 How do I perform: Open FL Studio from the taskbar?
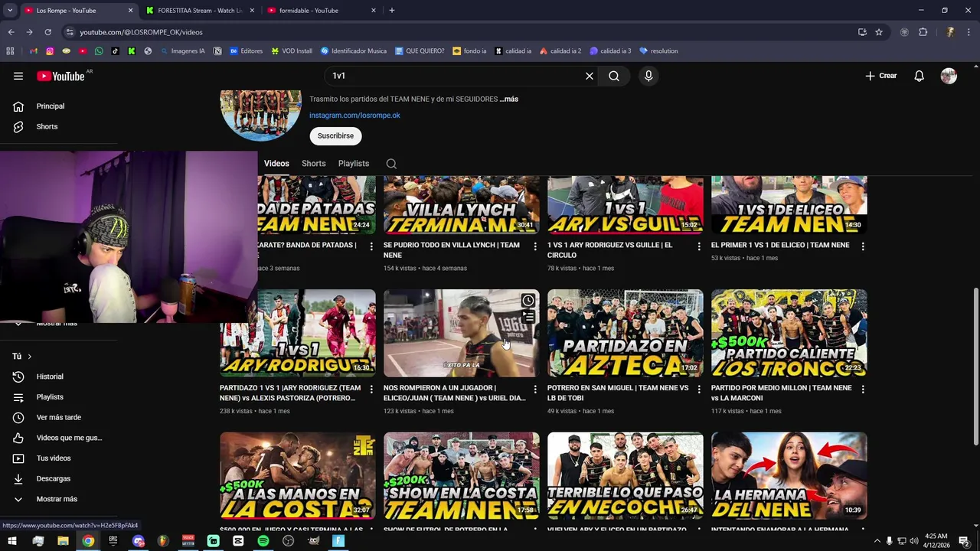(x=163, y=541)
